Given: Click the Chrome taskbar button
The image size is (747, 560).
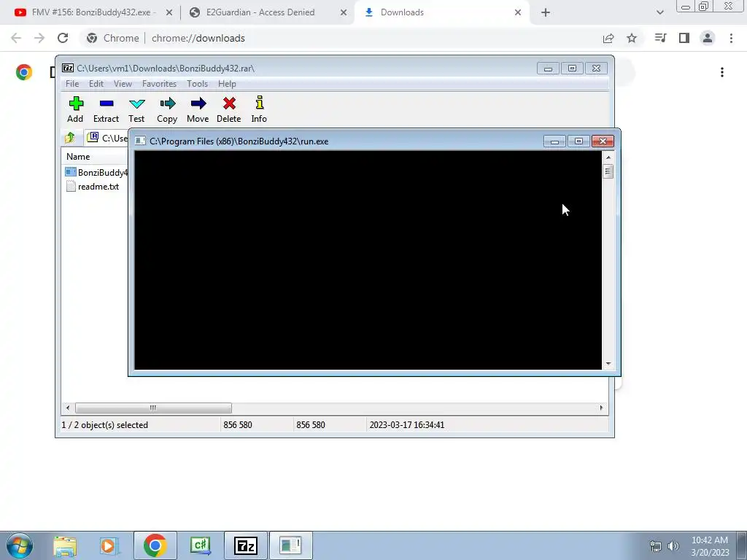Looking at the screenshot, I should point(155,545).
